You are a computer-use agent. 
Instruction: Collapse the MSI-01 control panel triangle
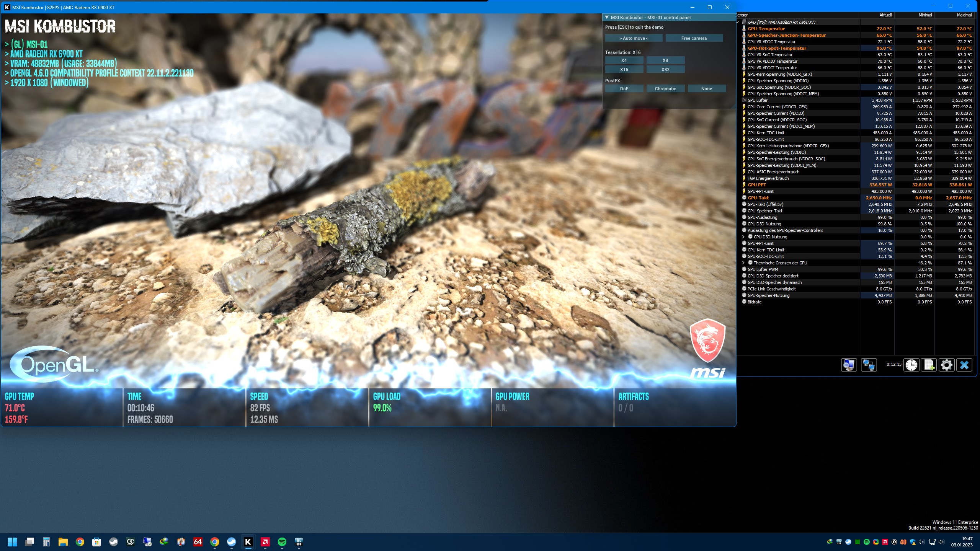(x=607, y=18)
